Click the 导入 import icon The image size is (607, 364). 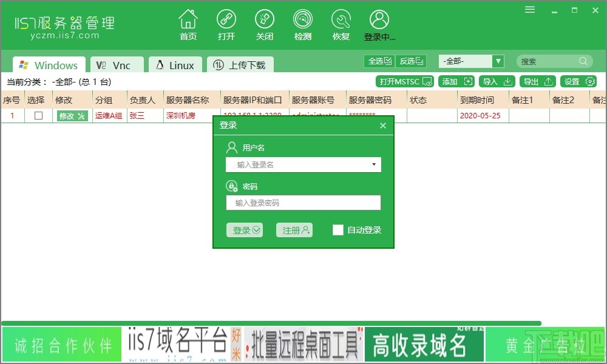(497, 81)
